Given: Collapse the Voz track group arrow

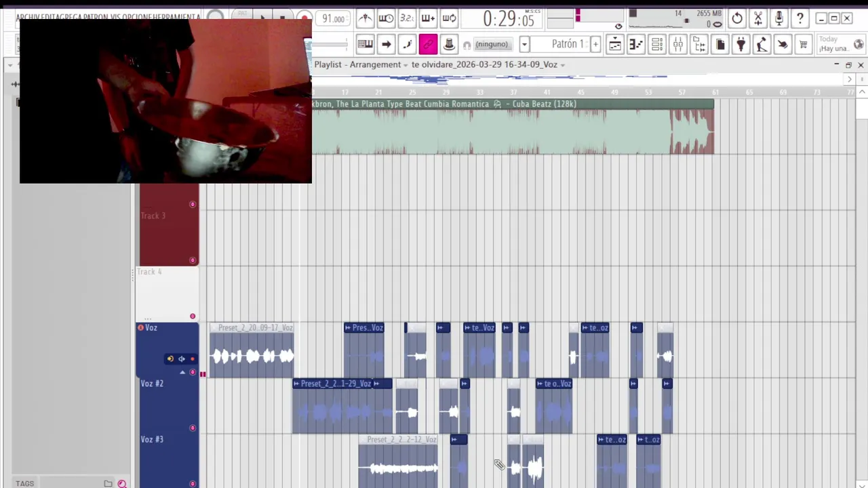Looking at the screenshot, I should (182, 373).
